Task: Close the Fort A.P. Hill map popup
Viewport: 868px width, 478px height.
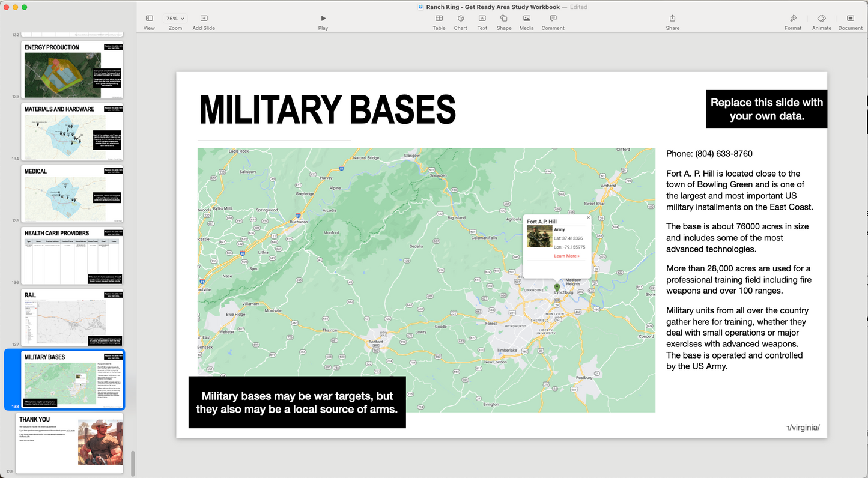Action: click(588, 218)
